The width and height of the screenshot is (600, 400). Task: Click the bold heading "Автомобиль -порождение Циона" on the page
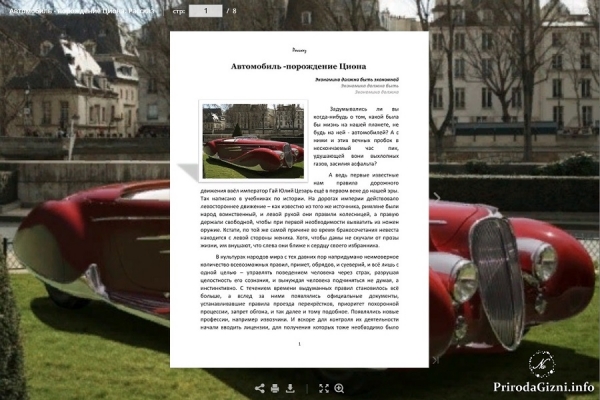point(298,66)
